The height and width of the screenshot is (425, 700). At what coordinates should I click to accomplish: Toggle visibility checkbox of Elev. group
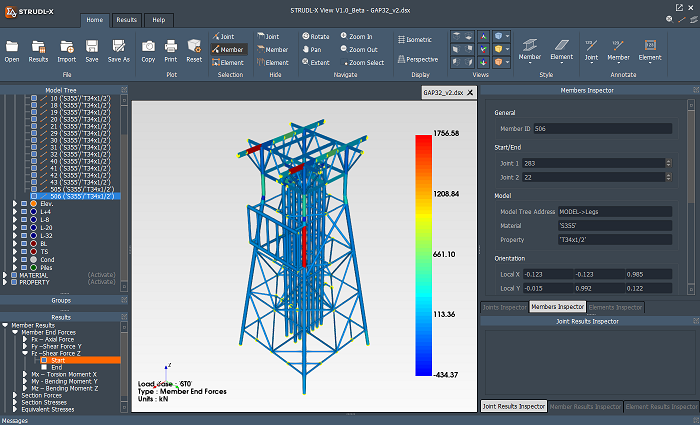(x=24, y=204)
